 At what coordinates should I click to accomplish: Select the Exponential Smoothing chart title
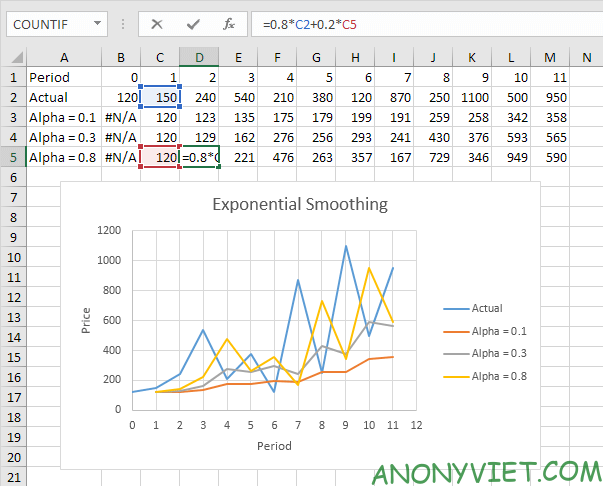[300, 206]
